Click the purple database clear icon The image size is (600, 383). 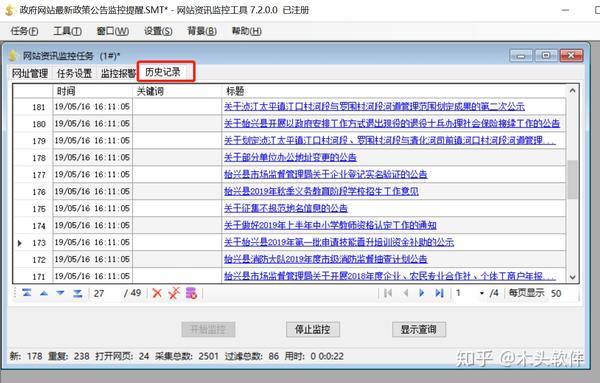[191, 293]
